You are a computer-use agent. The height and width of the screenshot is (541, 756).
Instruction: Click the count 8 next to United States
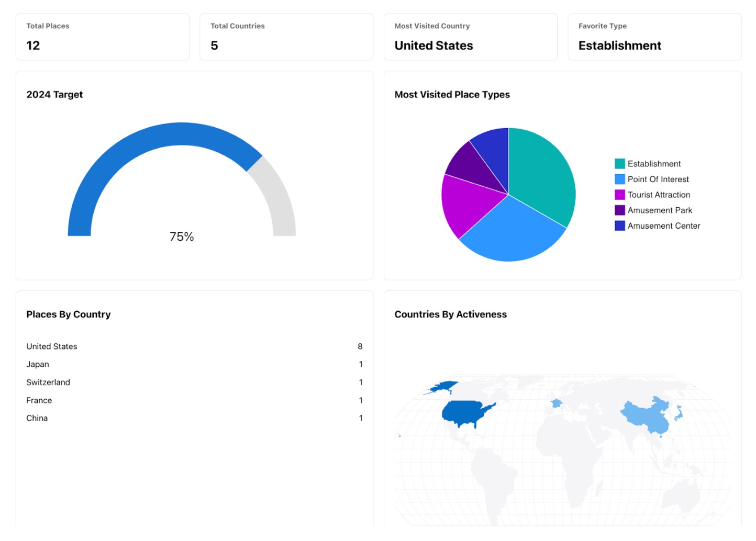tap(360, 346)
